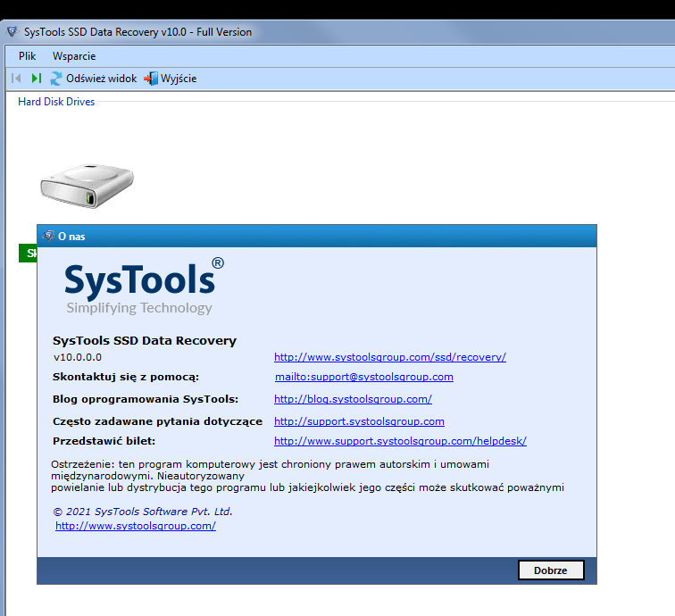Open the support.systoolsgroup.com FAQ link

click(359, 421)
